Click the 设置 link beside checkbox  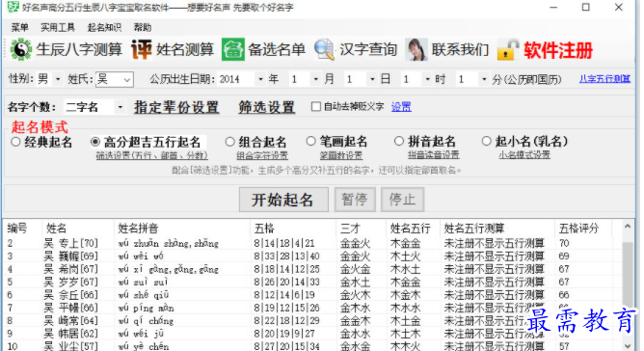coord(401,107)
